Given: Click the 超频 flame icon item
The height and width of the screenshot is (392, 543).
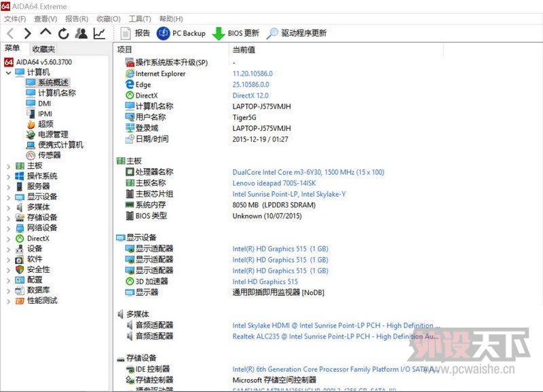Looking at the screenshot, I should 40,124.
